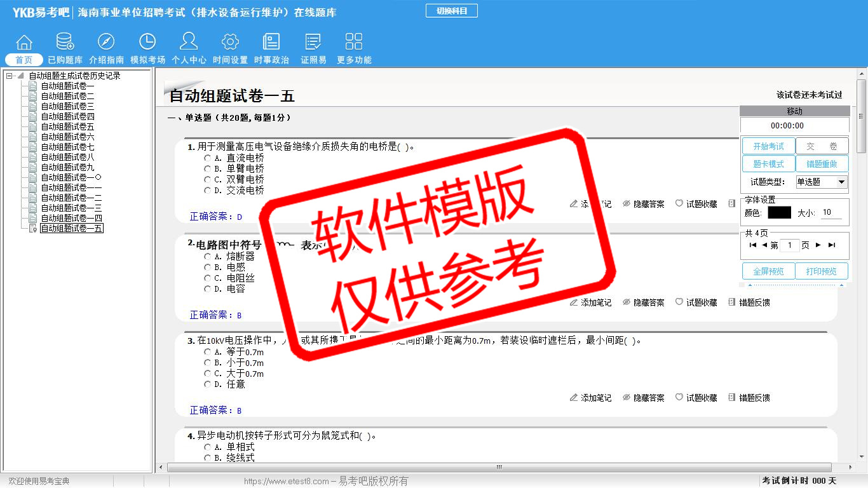
Task: Click the vertical scrollbar thumb
Action: (x=862, y=116)
